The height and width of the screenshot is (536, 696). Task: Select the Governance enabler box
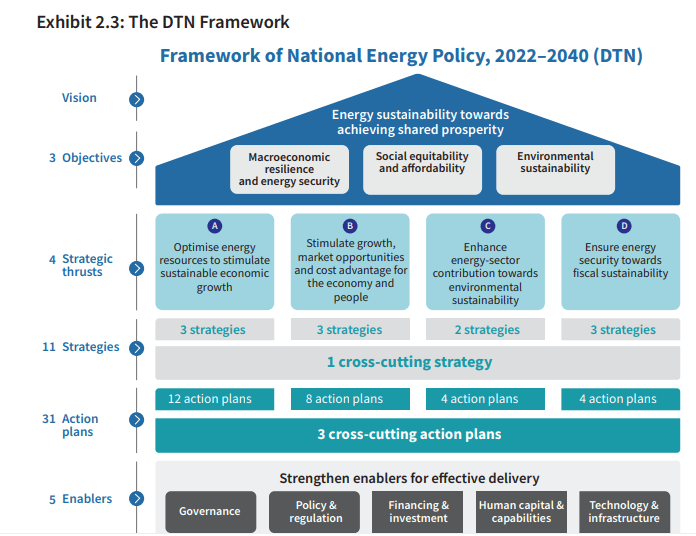211,512
